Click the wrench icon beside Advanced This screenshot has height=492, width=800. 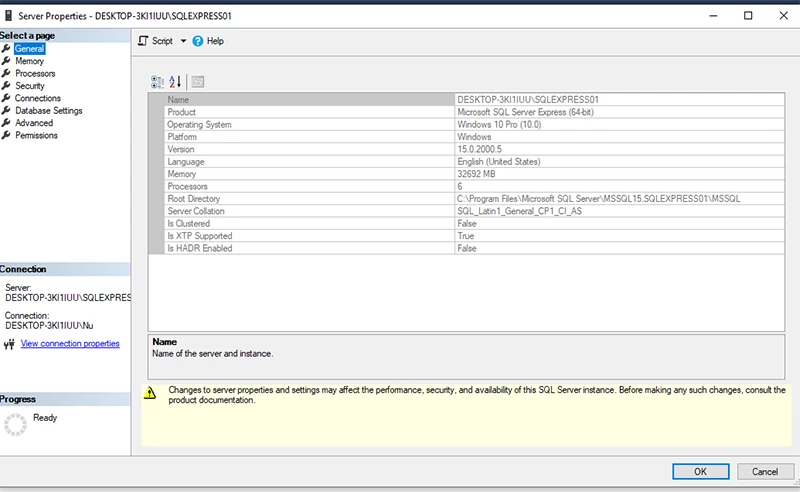point(6,122)
